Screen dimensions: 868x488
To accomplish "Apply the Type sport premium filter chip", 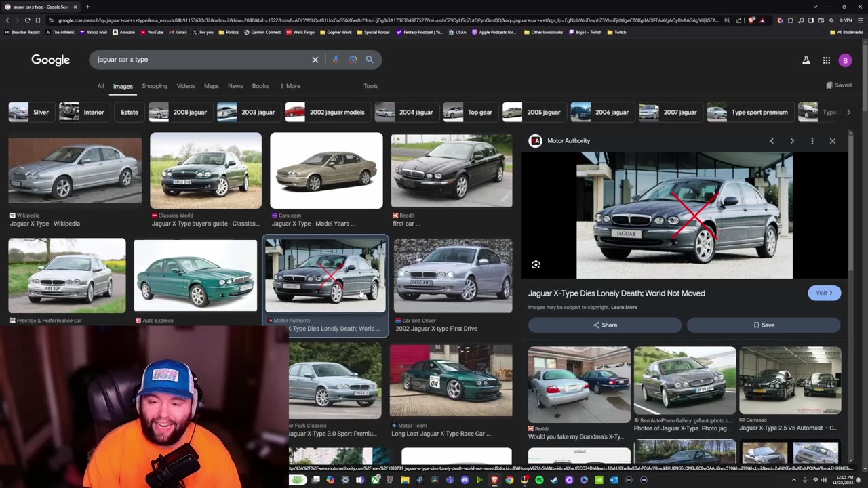I will click(x=749, y=112).
